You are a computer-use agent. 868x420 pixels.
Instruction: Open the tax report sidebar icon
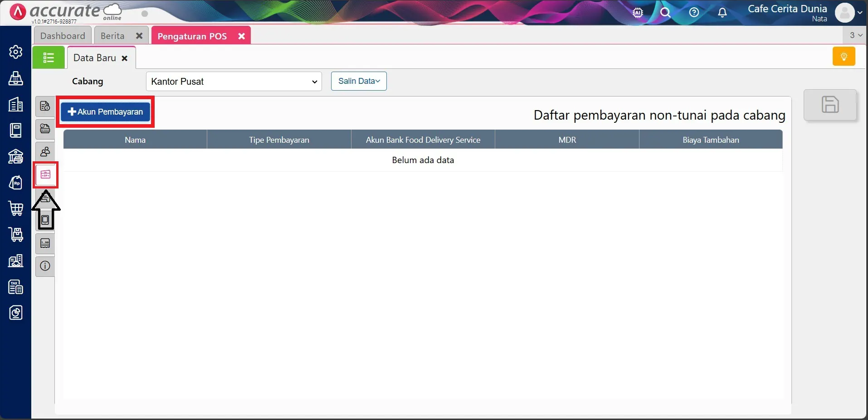pos(15,287)
